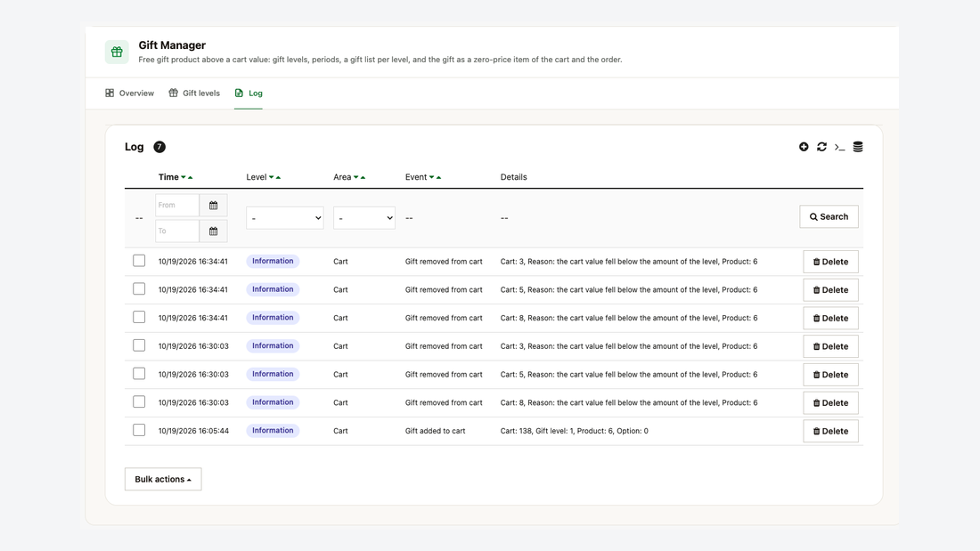Open the To date calendar picker
The image size is (980, 551).
point(213,231)
